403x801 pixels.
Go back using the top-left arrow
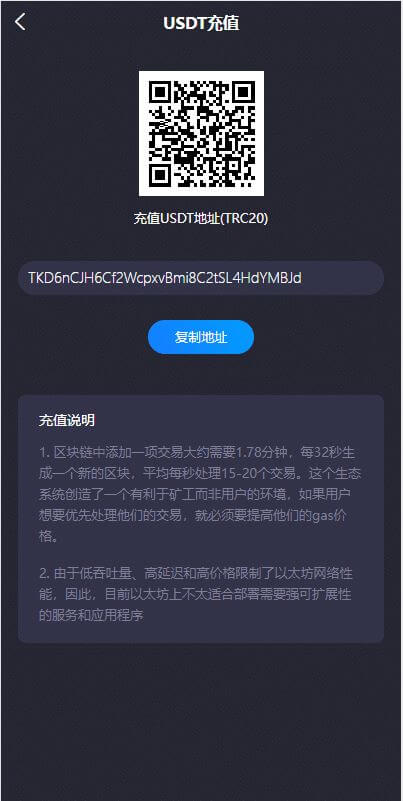20,22
